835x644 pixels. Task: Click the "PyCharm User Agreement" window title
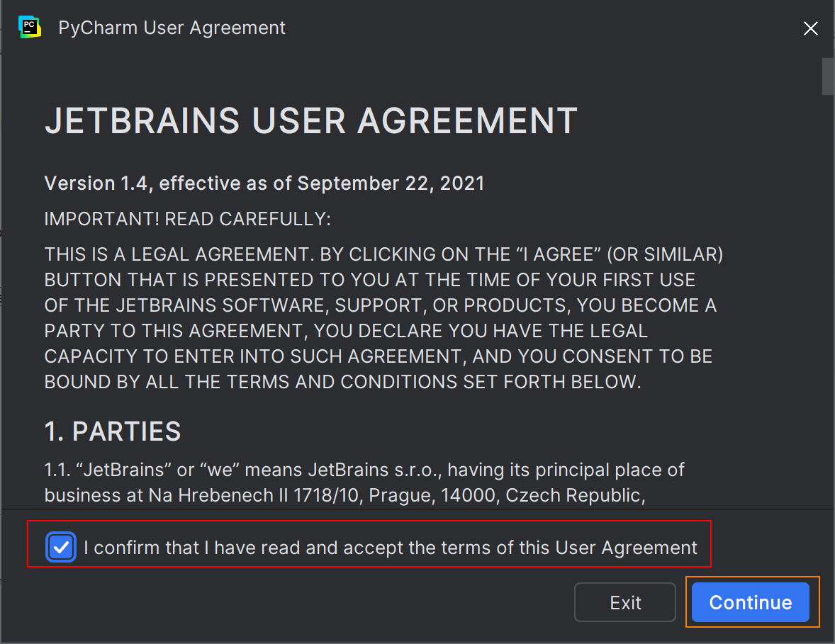click(172, 28)
